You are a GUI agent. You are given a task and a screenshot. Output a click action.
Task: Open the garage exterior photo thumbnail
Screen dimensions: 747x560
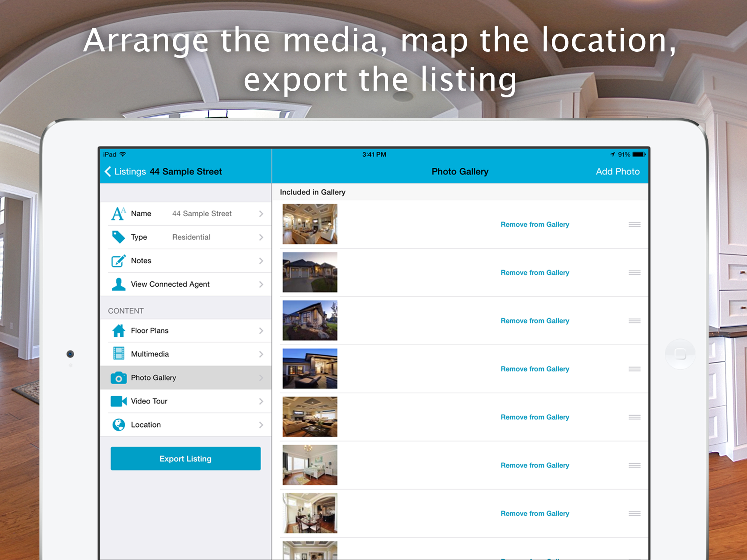[310, 272]
